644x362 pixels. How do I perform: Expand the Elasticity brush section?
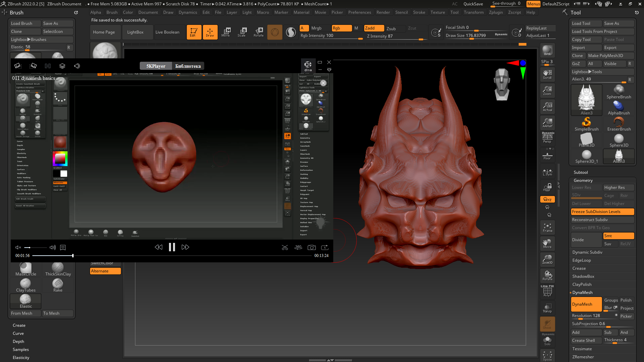point(21,358)
